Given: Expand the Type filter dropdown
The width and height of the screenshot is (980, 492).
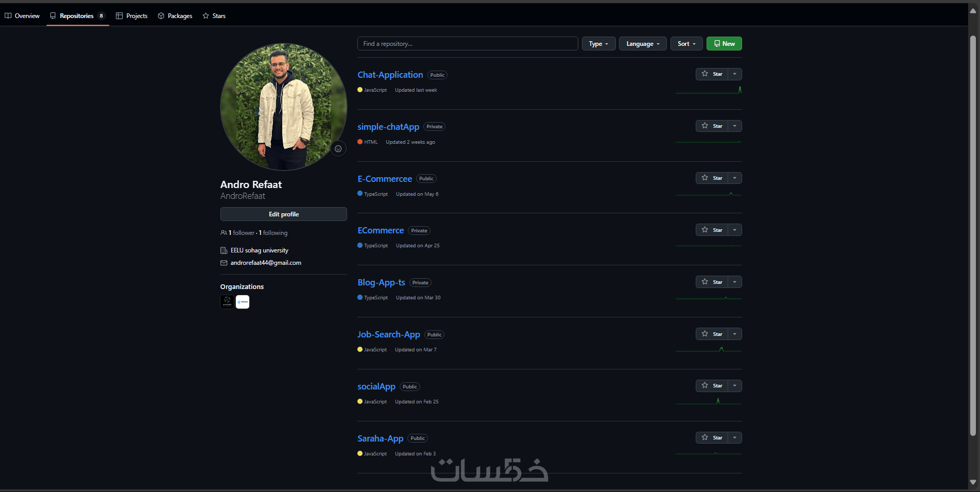Looking at the screenshot, I should pos(598,44).
